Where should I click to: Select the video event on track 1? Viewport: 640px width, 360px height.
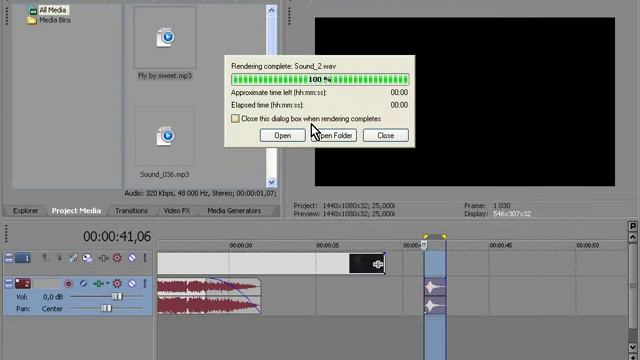[271, 263]
